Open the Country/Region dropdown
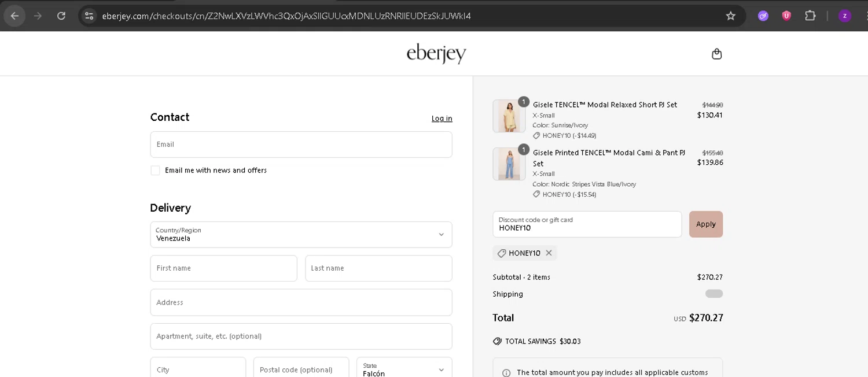Viewport: 868px width, 377px height. coord(301,234)
